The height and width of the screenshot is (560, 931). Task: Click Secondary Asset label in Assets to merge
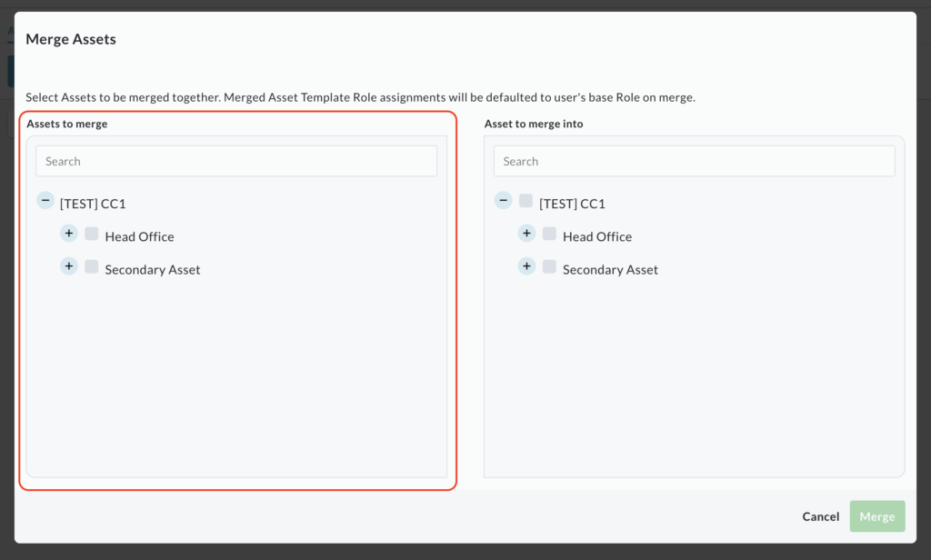click(153, 270)
